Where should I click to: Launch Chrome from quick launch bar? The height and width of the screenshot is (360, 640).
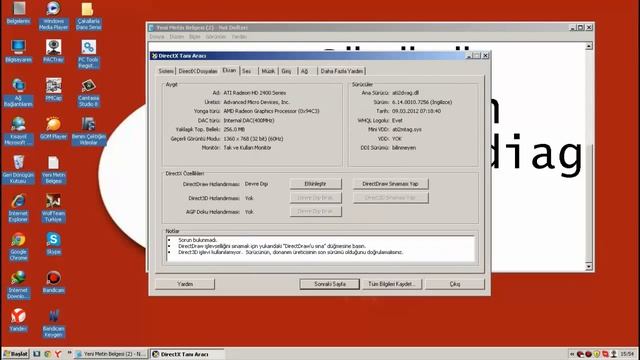point(47,354)
